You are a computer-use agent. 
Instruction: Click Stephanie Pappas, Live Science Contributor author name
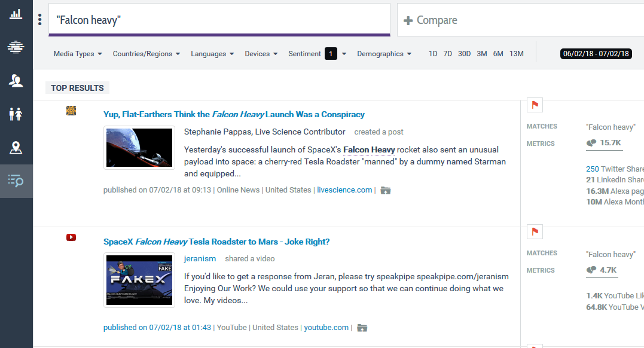pyautogui.click(x=264, y=132)
